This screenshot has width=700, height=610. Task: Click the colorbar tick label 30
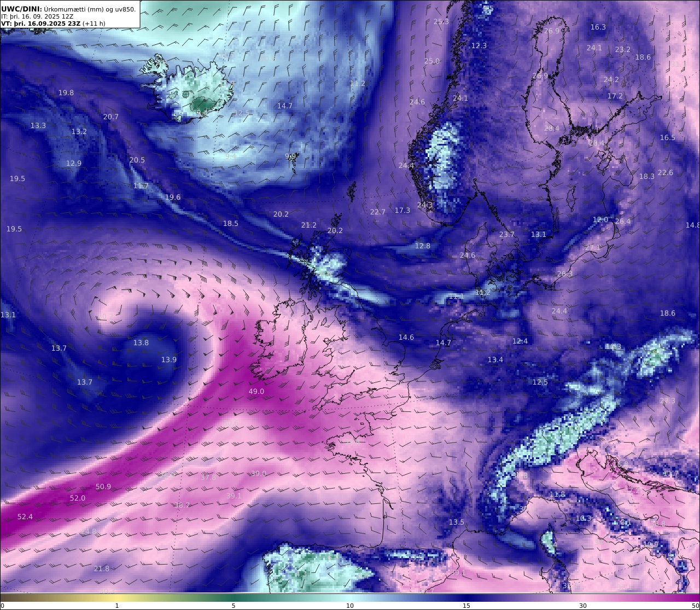[x=583, y=606]
